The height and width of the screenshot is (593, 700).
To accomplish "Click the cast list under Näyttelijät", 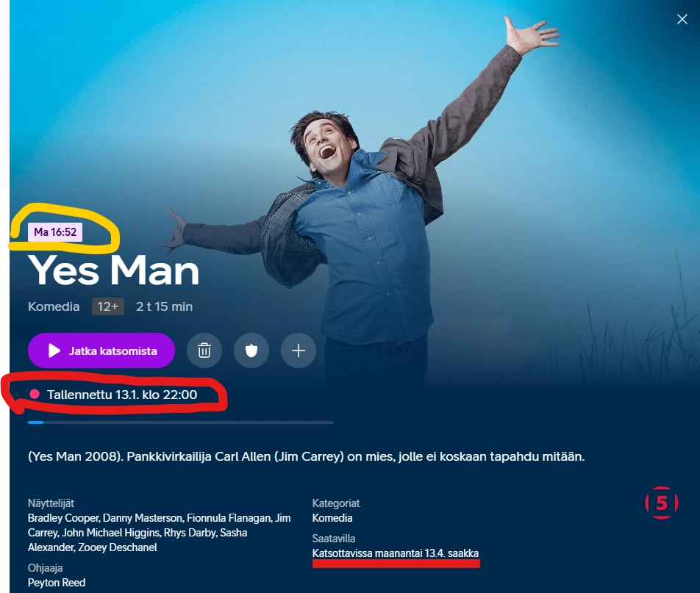I will (160, 533).
